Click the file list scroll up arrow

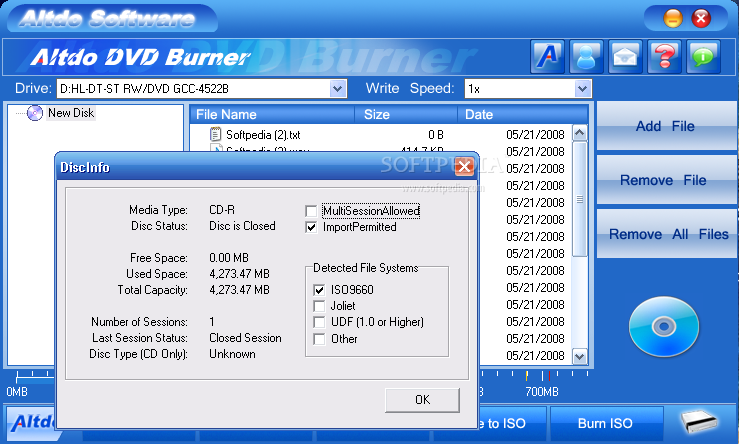tap(580, 133)
